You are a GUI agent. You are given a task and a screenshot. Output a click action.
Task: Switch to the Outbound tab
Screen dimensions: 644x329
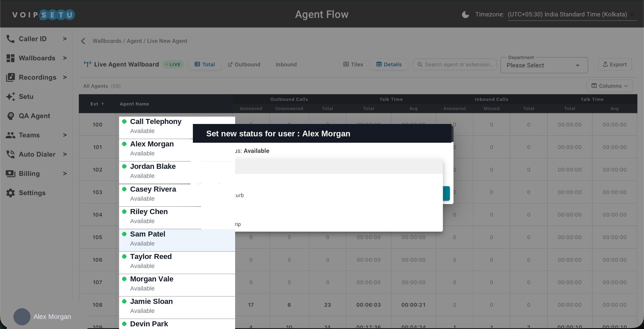pyautogui.click(x=244, y=64)
